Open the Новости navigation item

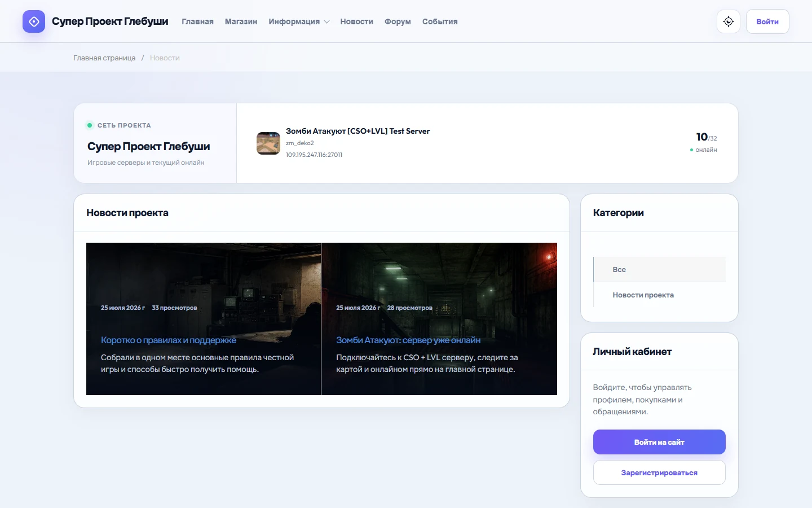(x=356, y=21)
